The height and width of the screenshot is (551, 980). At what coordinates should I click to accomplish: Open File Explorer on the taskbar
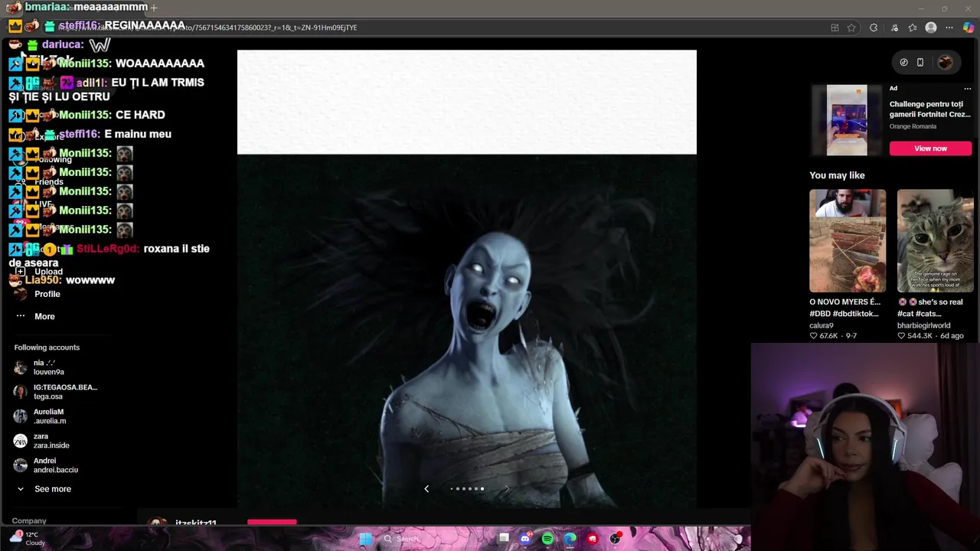(x=504, y=539)
